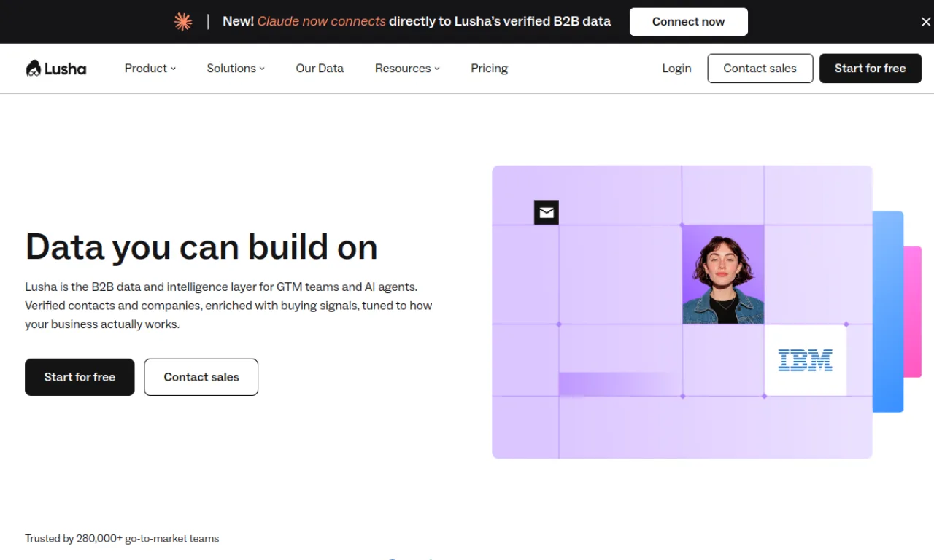
Task: Click the woman's portrait photo tile
Action: tap(723, 274)
